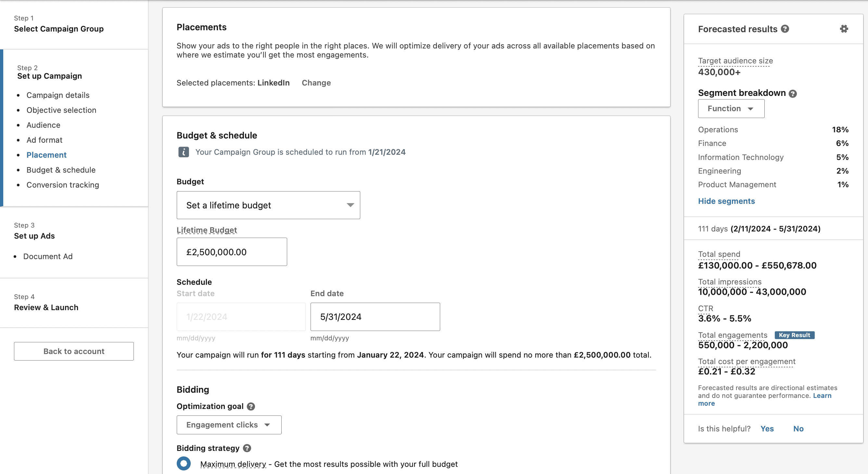Click Yes for Is this helpful
Screen dimensions: 868x474
tap(767, 429)
